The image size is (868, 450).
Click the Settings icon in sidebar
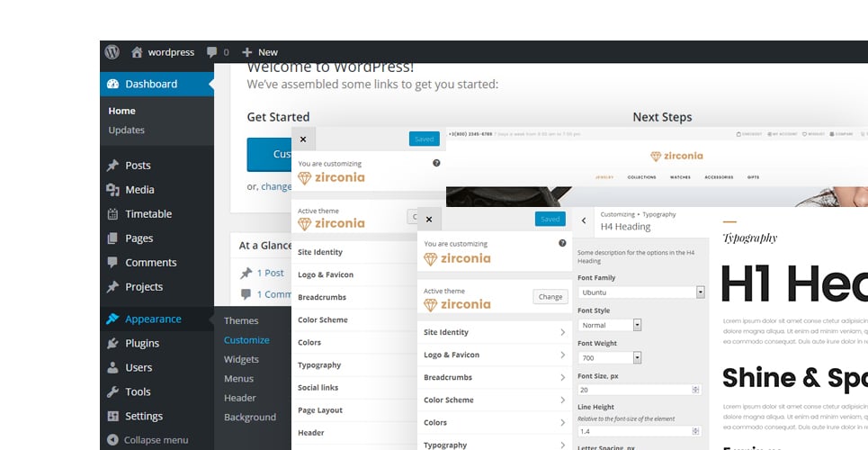click(113, 416)
